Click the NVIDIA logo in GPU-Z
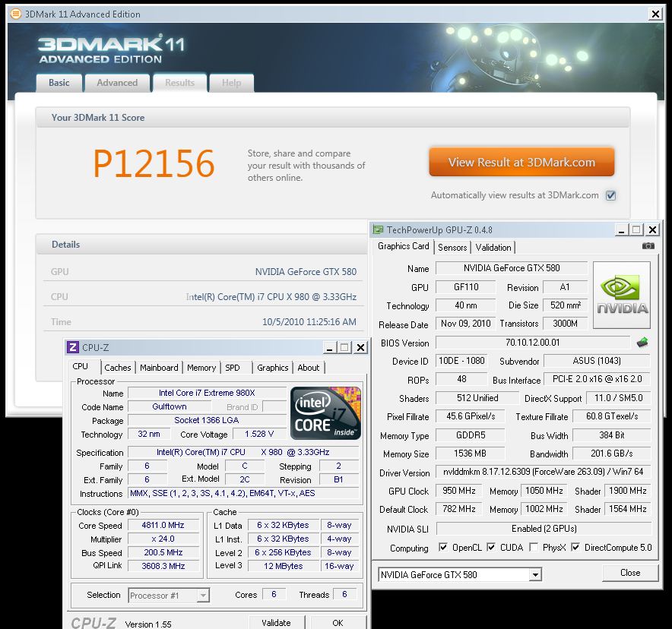Screen dimensions: 672x629 click(x=622, y=295)
